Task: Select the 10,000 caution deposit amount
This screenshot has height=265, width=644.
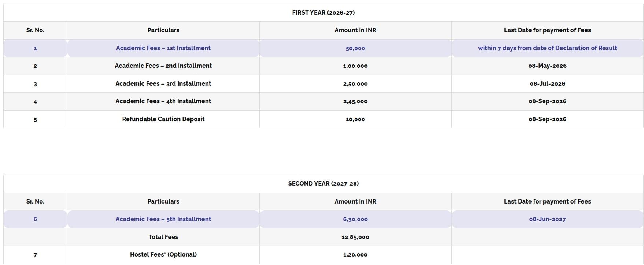Action: (x=355, y=119)
